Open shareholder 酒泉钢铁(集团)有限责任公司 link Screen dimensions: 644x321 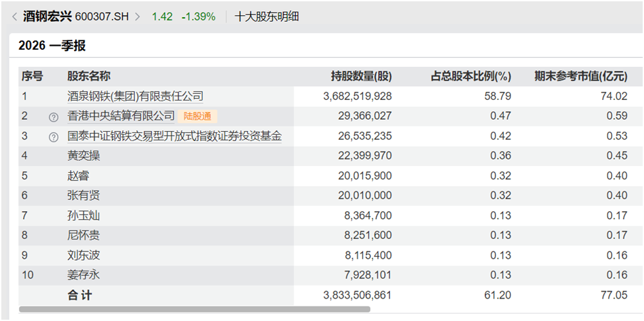(x=135, y=97)
